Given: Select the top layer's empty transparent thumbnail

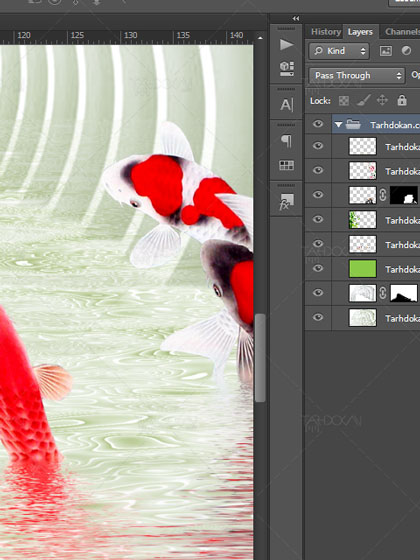Looking at the screenshot, I should pos(362,146).
